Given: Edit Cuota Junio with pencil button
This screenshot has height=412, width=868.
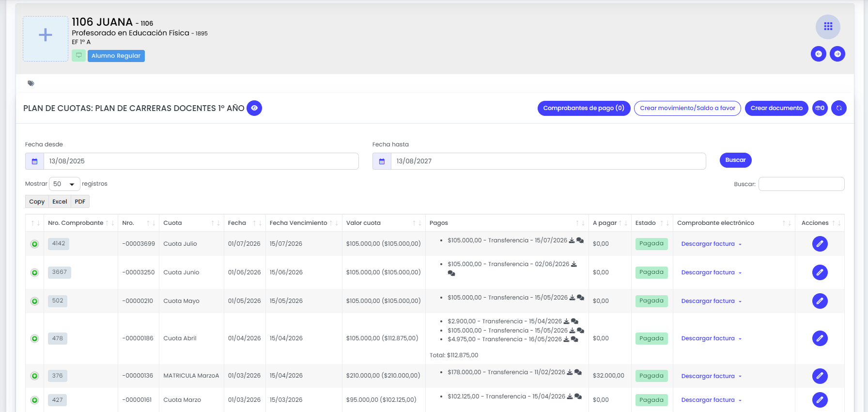Looking at the screenshot, I should coord(820,272).
